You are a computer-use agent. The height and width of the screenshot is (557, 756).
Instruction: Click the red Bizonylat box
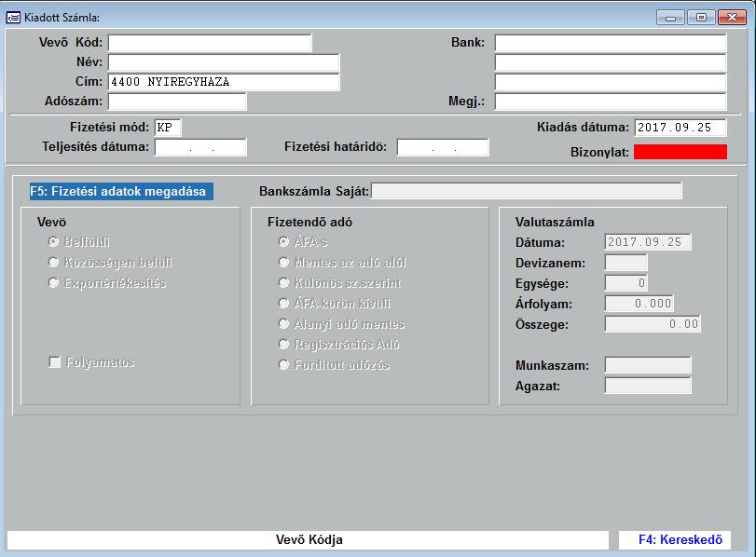coord(680,152)
